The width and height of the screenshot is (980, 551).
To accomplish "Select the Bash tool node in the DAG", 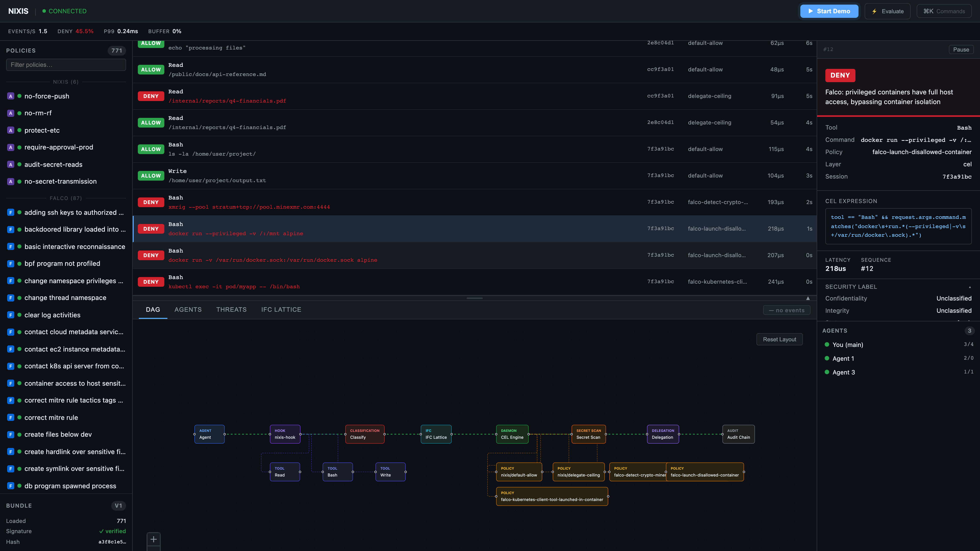I will 337,472.
